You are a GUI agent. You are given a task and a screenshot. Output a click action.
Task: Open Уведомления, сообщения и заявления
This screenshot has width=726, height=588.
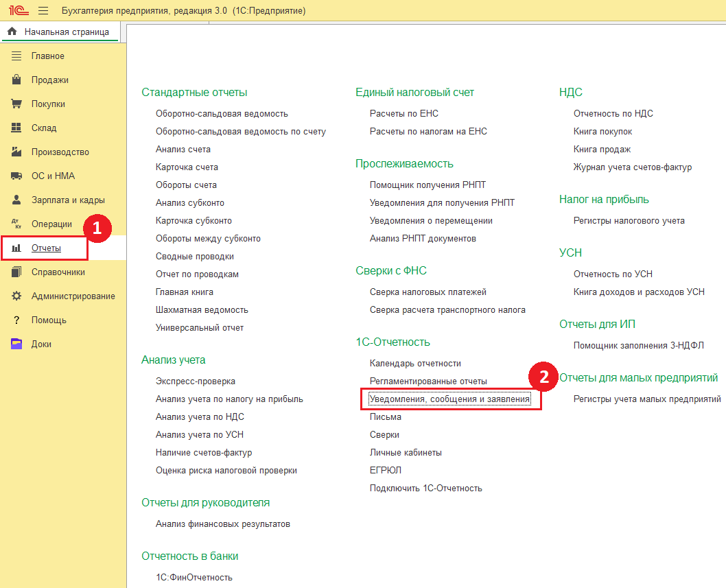pos(449,399)
